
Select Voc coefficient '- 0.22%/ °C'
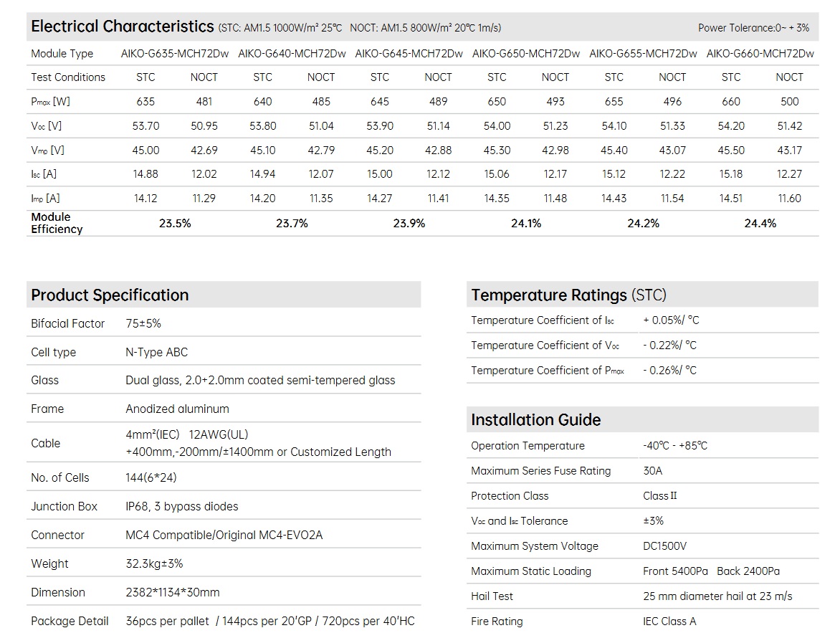click(669, 346)
